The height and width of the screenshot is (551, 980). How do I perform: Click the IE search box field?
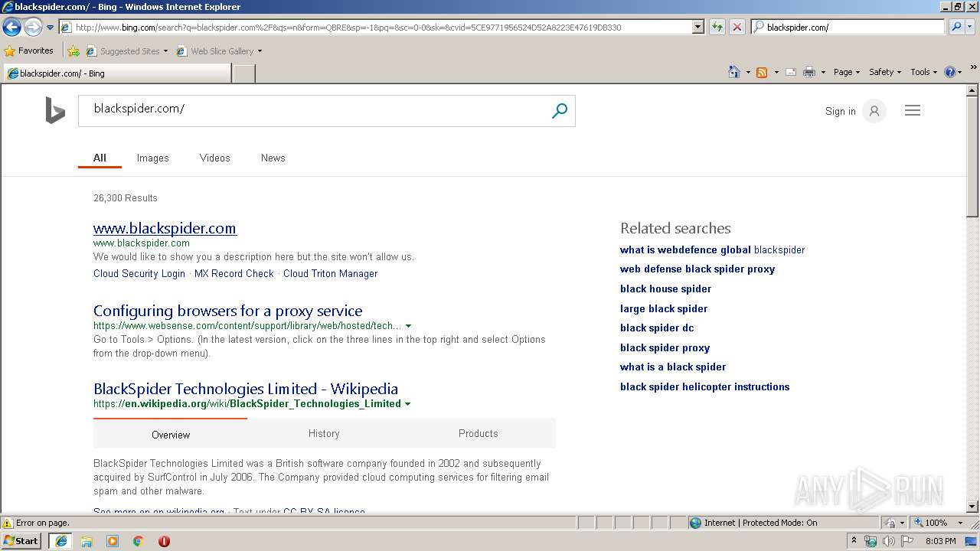click(848, 27)
